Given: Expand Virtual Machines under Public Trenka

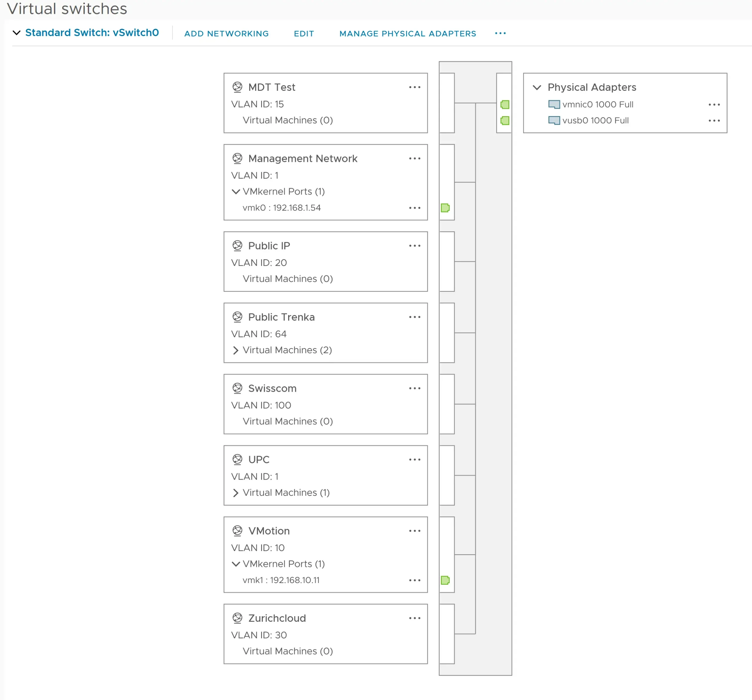Looking at the screenshot, I should click(236, 350).
